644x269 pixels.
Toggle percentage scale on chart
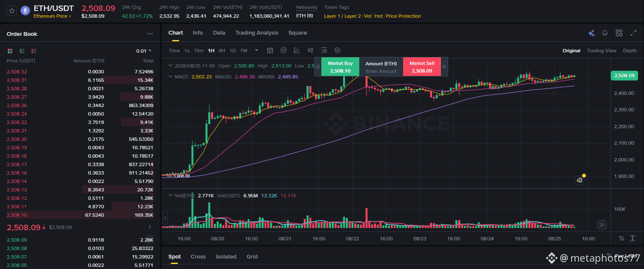pos(621,238)
